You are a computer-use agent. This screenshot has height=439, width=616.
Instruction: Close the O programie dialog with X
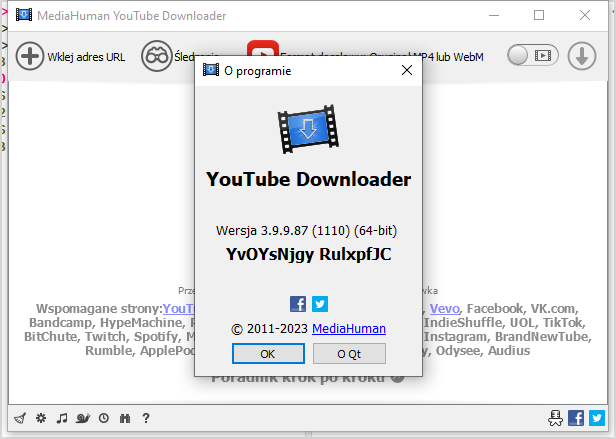[x=407, y=70]
